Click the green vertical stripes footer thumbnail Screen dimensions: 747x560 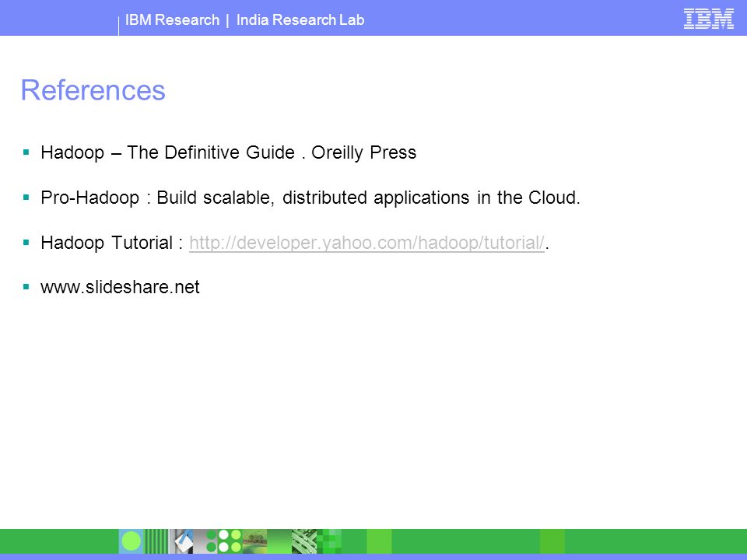tap(156, 541)
